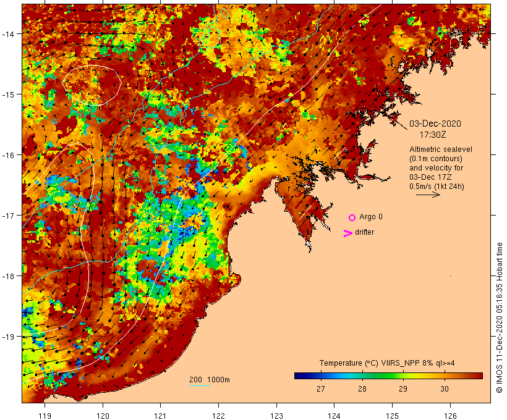Click the longitude label 122

pos(219,416)
